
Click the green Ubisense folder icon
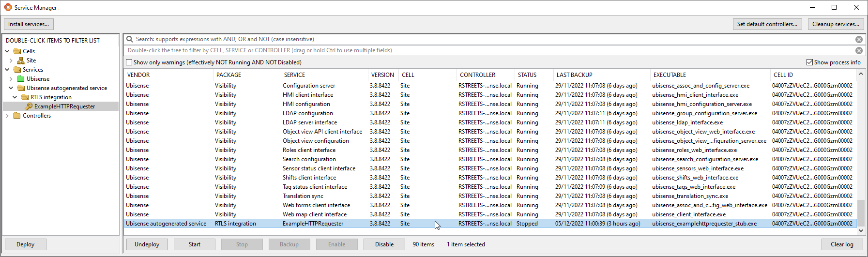pyautogui.click(x=21, y=79)
